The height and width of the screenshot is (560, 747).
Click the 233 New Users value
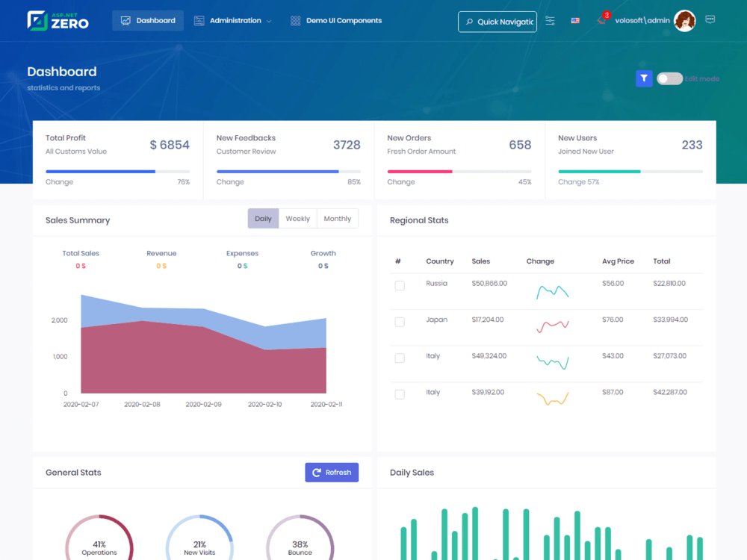[692, 145]
